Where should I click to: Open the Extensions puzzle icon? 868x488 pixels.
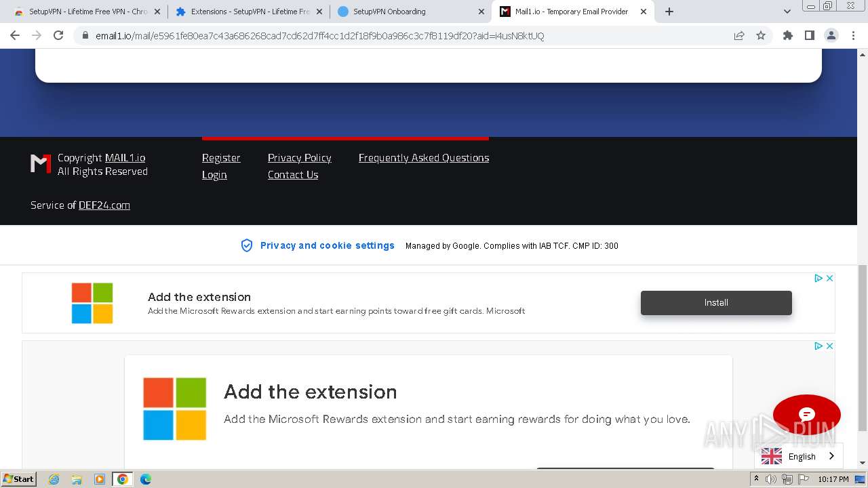(788, 35)
